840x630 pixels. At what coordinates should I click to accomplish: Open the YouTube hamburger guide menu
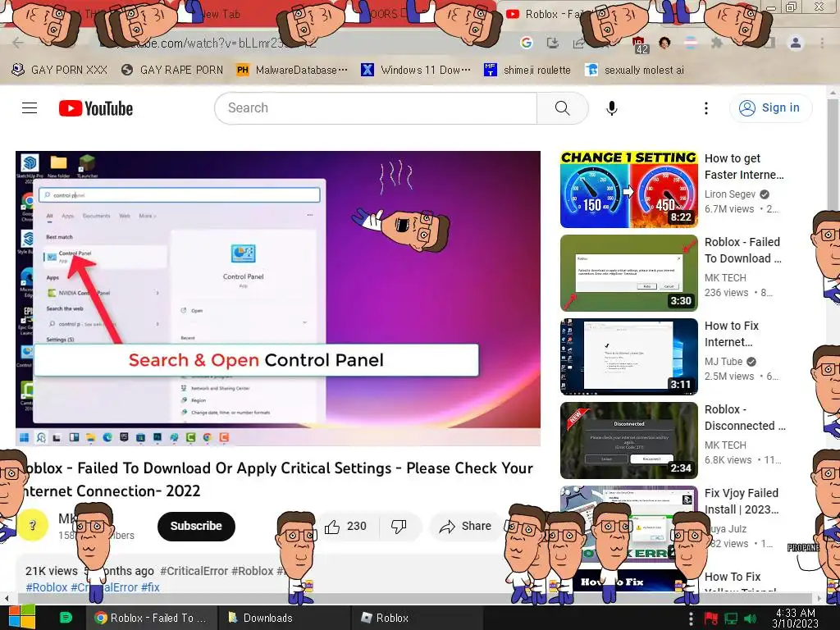pos(30,107)
